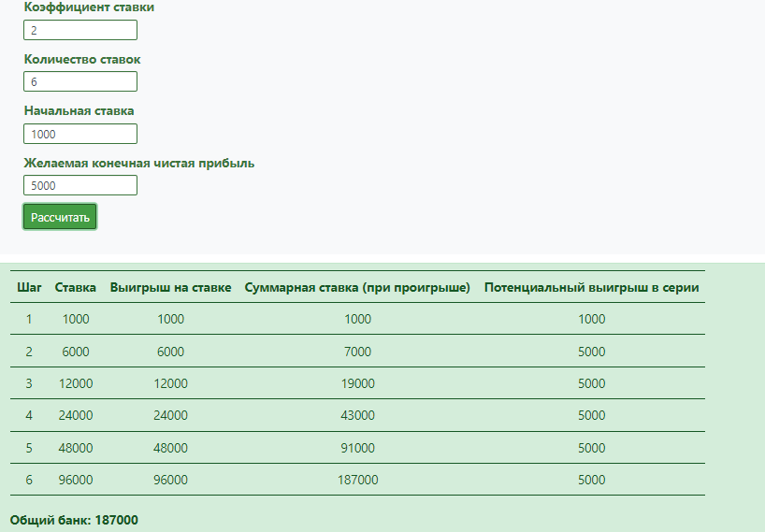This screenshot has height=532, width=765.
Task: Click the green Рассчитать button
Action: click(x=60, y=217)
